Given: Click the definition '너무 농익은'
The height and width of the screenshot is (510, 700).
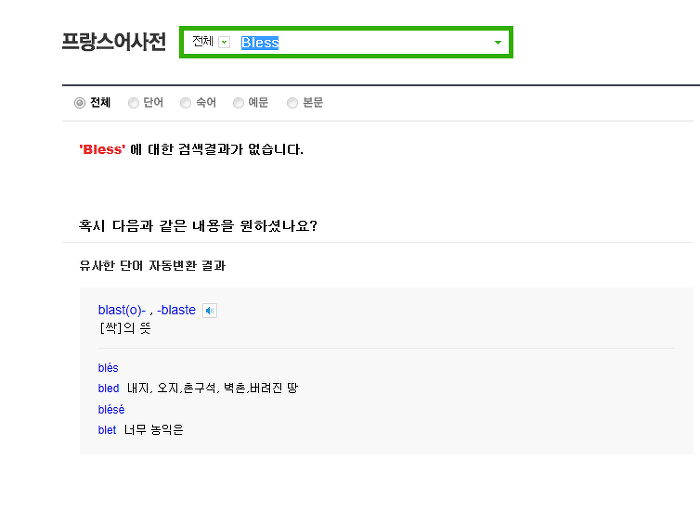Looking at the screenshot, I should pos(154,430).
